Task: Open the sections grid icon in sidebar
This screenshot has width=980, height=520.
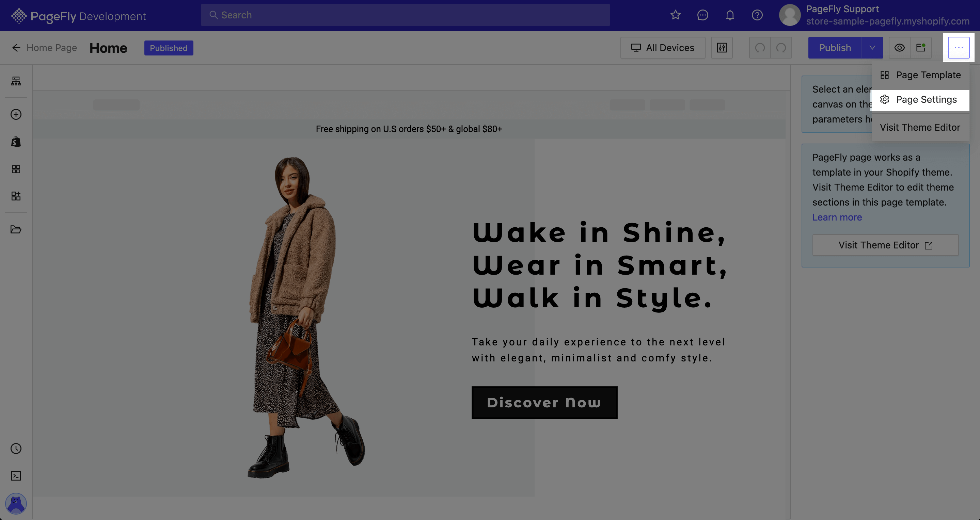Action: 16,169
